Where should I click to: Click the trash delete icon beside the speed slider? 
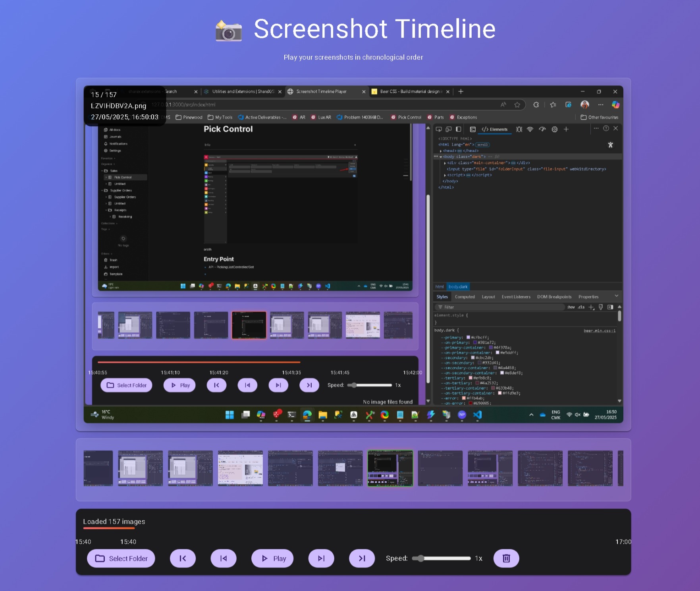pyautogui.click(x=506, y=558)
